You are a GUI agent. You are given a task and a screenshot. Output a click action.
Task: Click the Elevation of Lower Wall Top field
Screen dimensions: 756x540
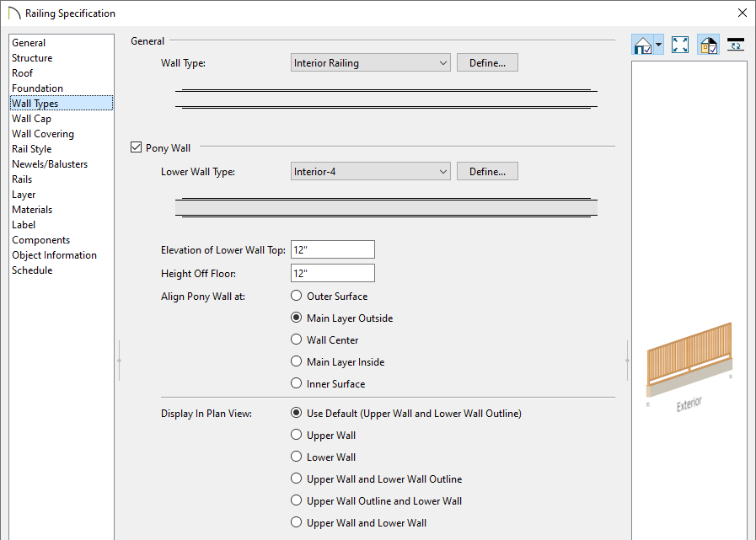point(333,249)
